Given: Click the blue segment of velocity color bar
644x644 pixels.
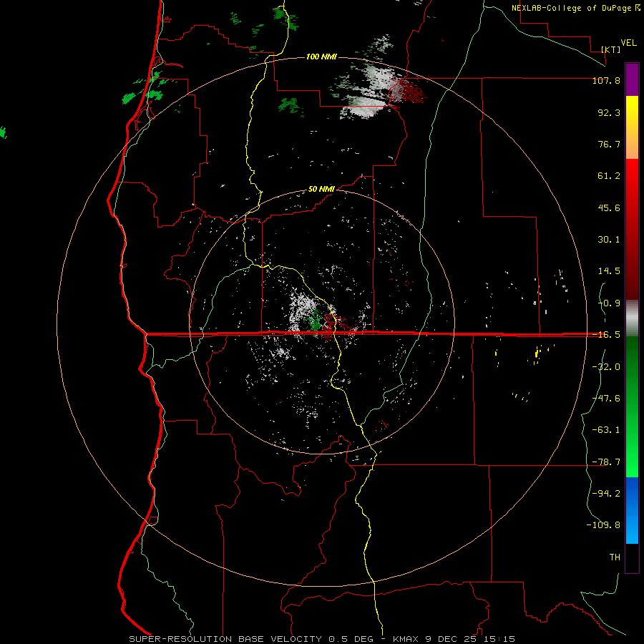Looking at the screenshot, I should 632,510.
